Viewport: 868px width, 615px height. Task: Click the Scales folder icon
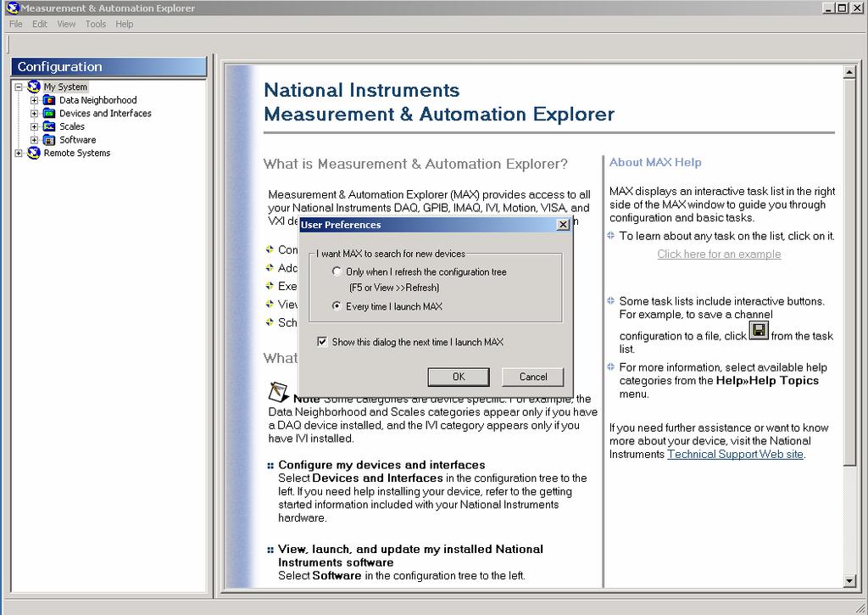pyautogui.click(x=49, y=127)
